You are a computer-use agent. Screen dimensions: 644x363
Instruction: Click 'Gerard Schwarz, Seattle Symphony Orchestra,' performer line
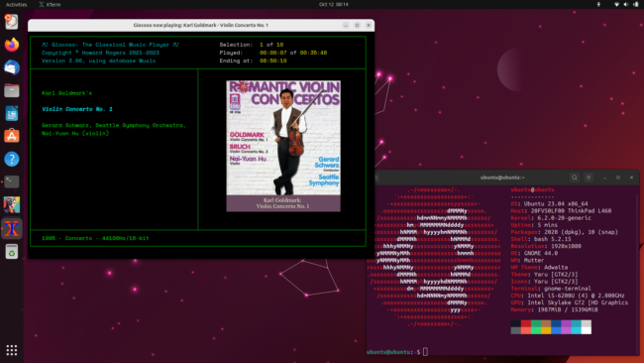click(x=114, y=125)
